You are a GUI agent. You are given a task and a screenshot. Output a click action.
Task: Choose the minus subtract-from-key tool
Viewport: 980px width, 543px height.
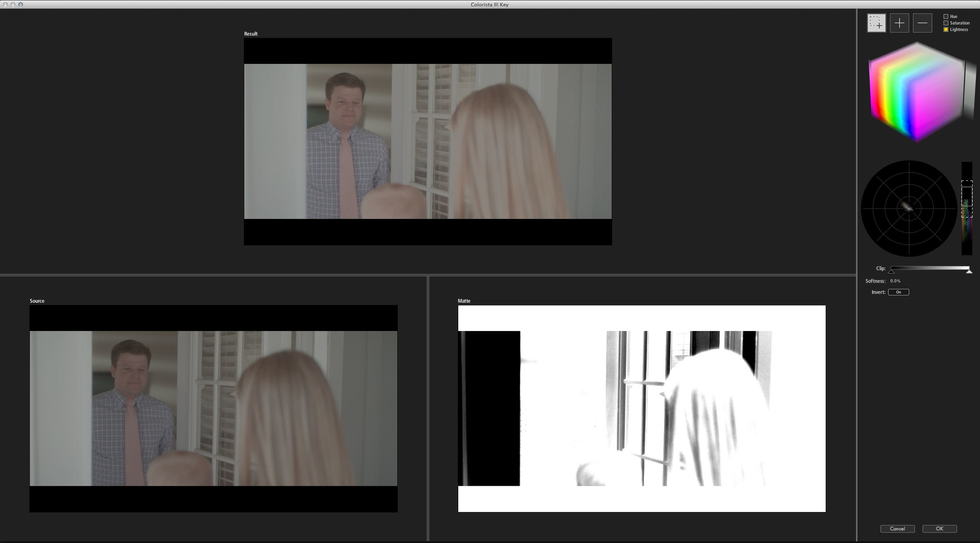922,23
